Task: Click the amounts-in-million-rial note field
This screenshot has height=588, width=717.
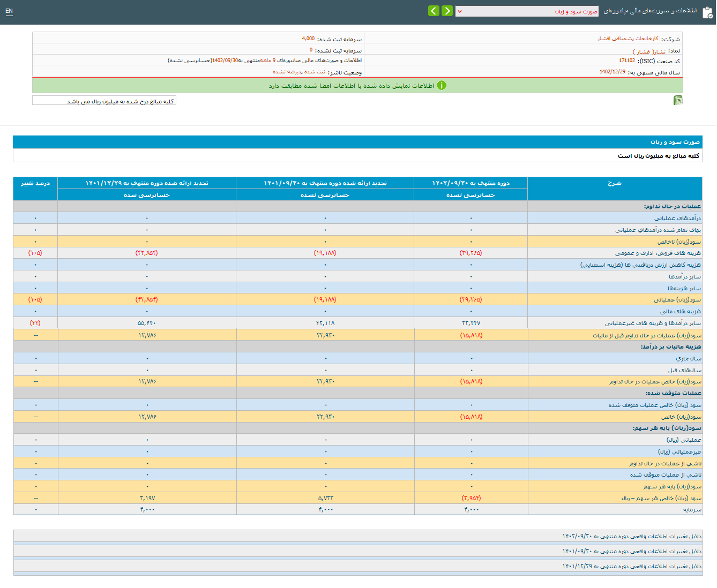Action: pyautogui.click(x=104, y=101)
